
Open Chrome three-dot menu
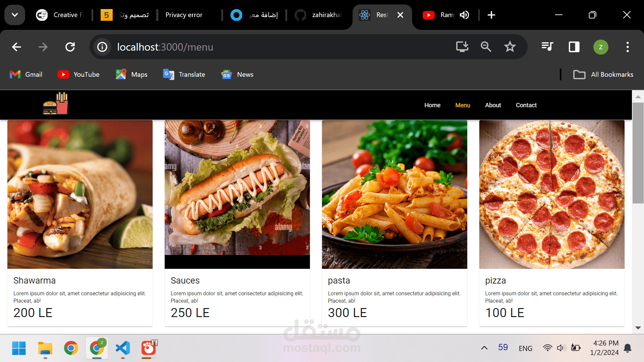click(628, 47)
